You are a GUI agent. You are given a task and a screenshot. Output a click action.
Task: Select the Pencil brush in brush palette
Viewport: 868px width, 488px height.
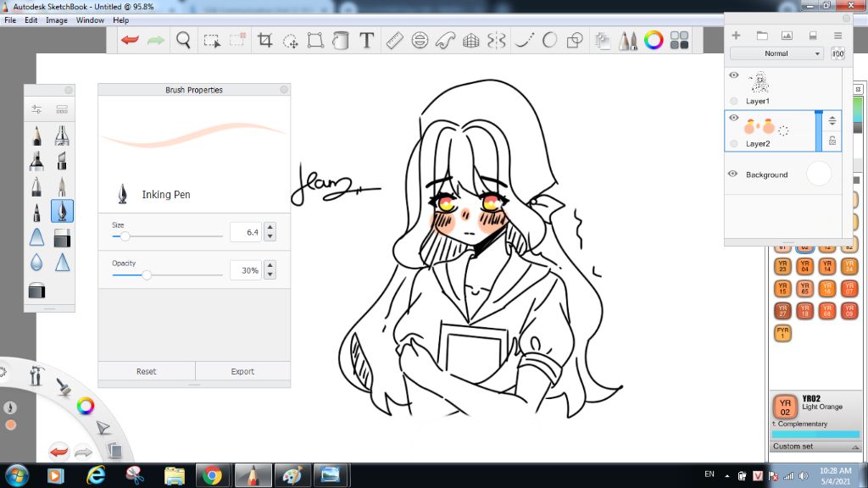pyautogui.click(x=36, y=136)
